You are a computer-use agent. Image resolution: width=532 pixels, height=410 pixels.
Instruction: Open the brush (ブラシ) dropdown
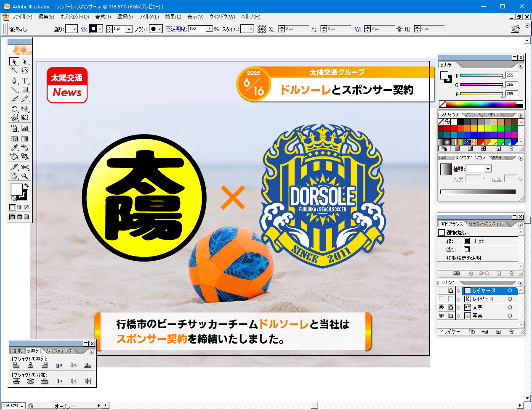160,29
